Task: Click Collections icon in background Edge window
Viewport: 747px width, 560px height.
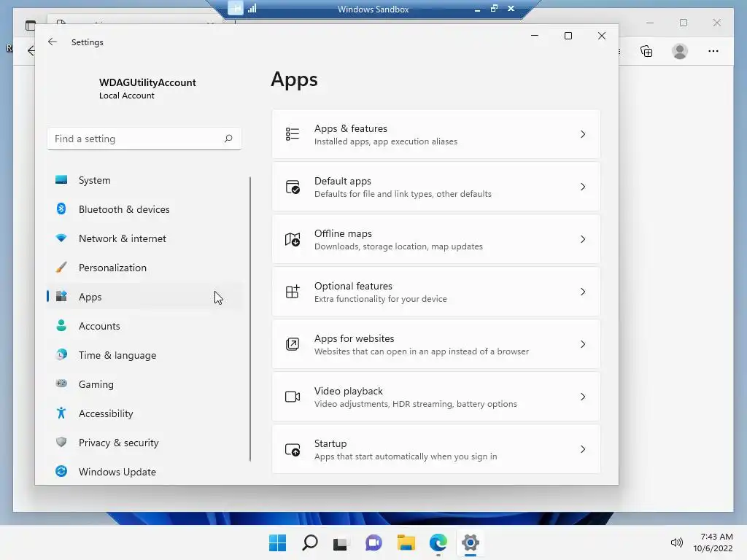Action: 646,51
